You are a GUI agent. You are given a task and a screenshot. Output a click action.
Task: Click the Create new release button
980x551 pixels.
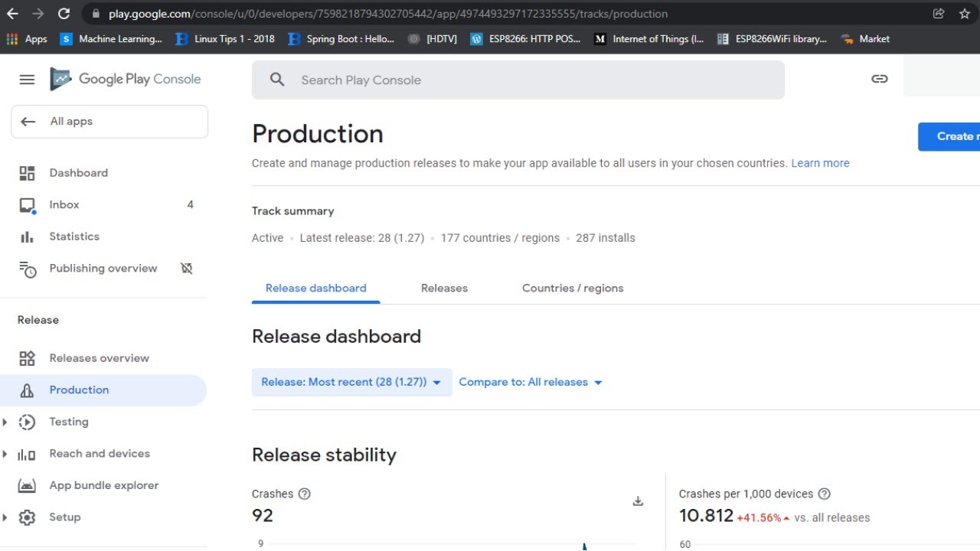[x=949, y=136]
